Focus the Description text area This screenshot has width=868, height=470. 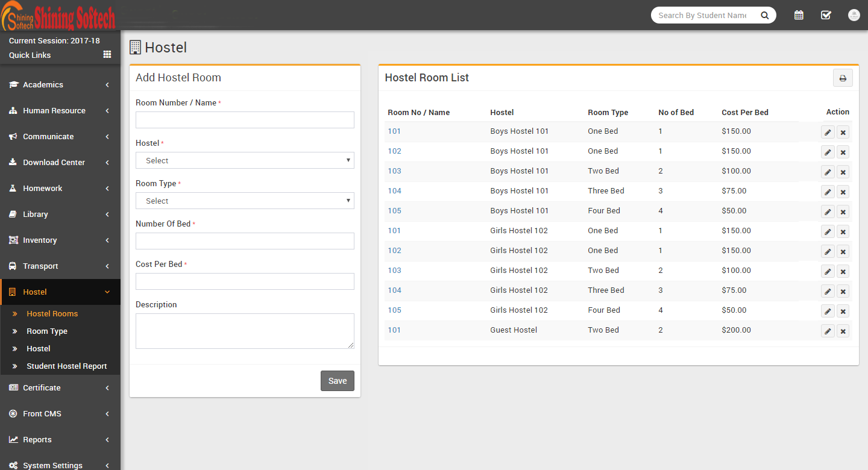point(245,331)
